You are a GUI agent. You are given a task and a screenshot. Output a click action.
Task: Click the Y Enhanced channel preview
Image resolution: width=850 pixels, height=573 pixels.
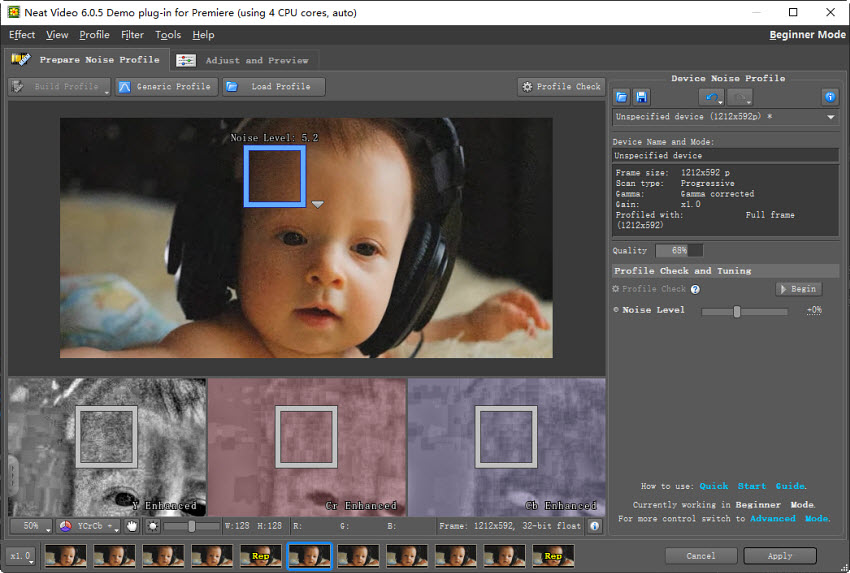[x=107, y=447]
